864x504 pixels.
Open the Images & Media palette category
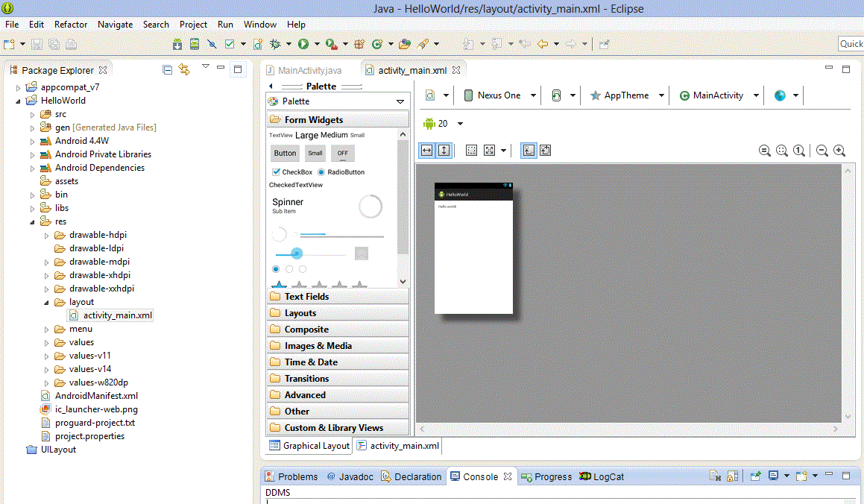point(338,346)
